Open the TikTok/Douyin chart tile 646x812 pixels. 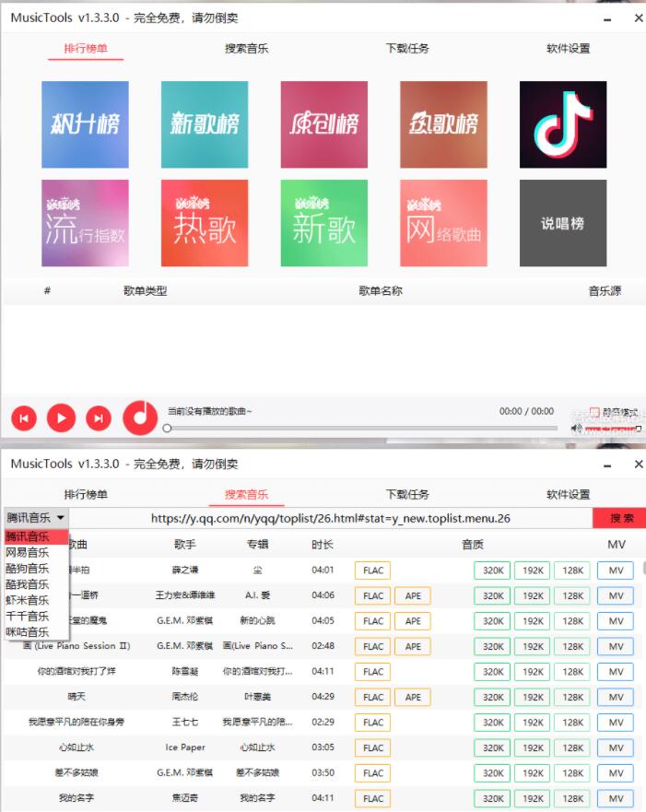point(563,124)
